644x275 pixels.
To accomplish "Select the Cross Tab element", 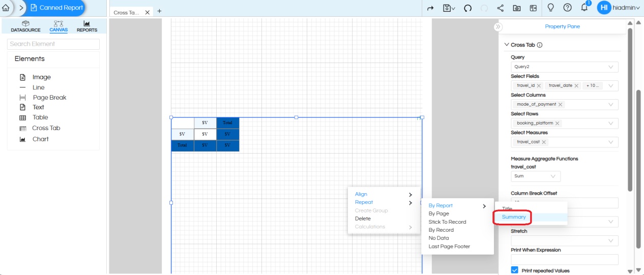I will coord(46,128).
